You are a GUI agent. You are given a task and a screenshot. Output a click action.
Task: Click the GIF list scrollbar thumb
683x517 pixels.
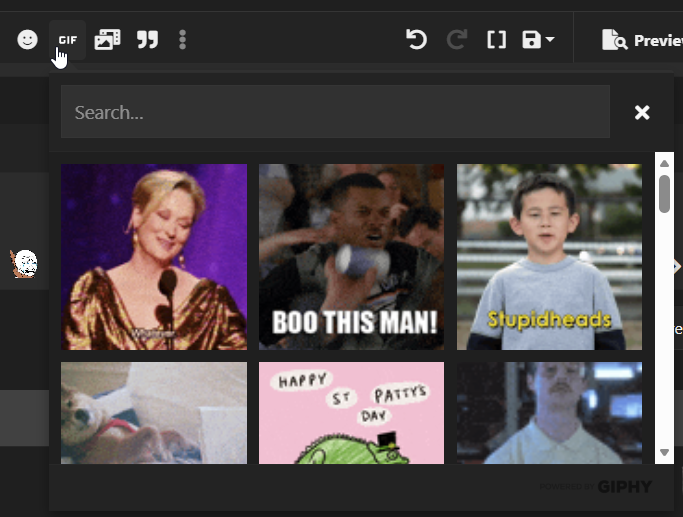click(x=664, y=194)
